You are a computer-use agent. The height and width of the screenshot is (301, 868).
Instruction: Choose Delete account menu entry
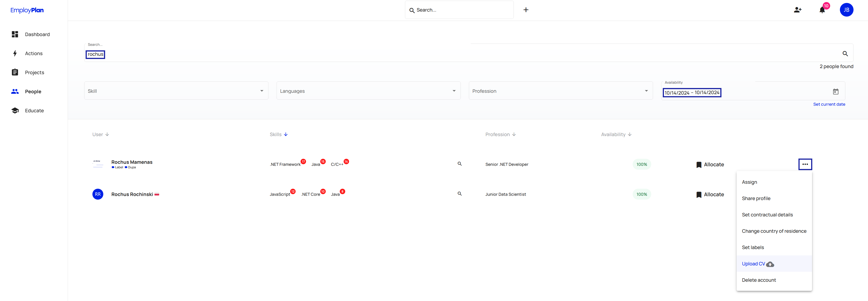774,280
